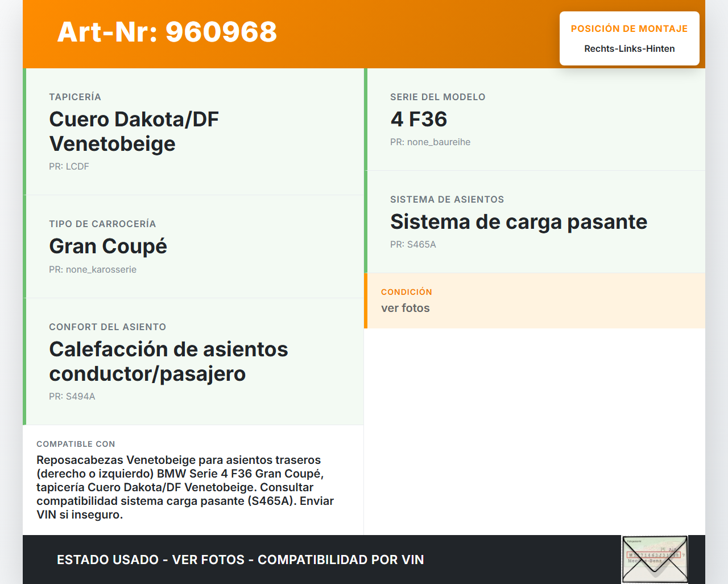Click the CONDICIÓN label
728x584 pixels.
pos(407,292)
